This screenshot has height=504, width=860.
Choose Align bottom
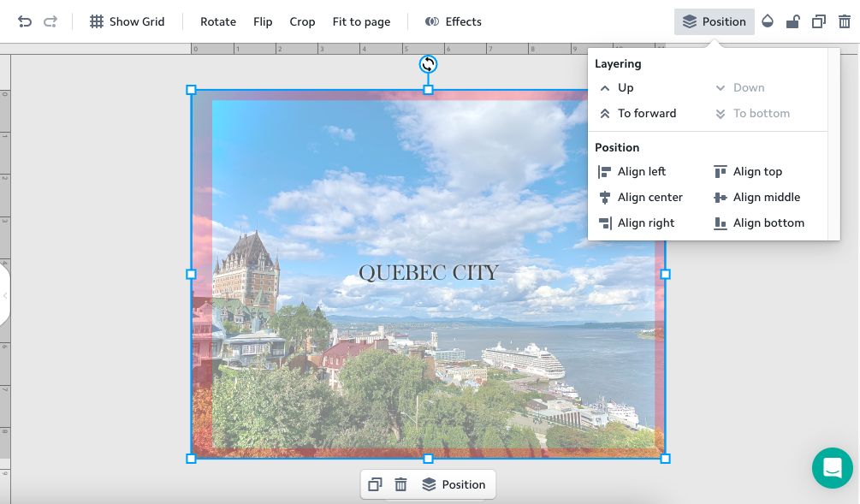[759, 223]
